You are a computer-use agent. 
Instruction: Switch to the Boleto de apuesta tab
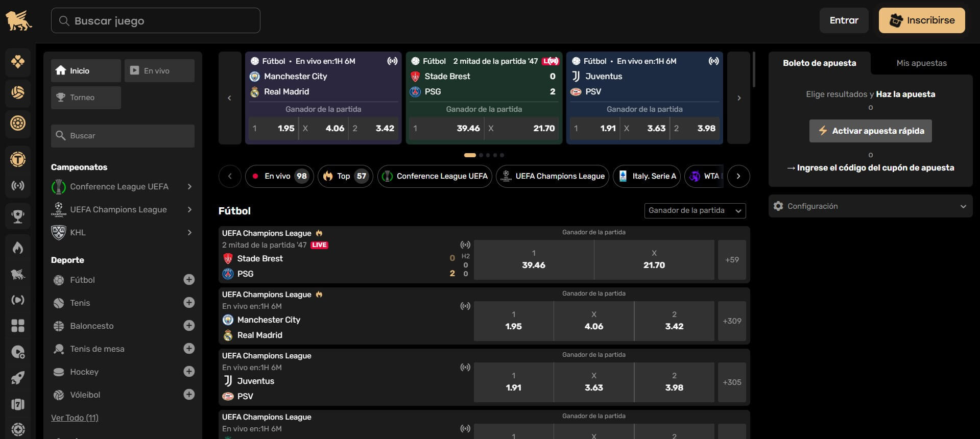coord(820,63)
